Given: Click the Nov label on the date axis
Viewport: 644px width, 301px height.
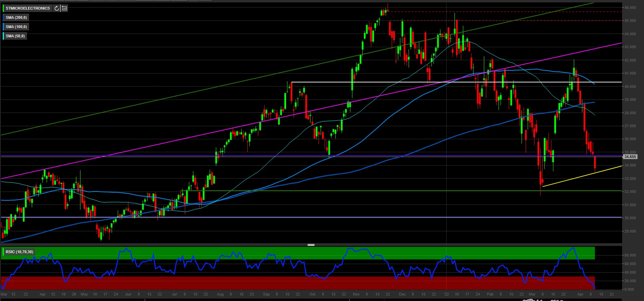Looking at the screenshot, I should pos(356,294).
